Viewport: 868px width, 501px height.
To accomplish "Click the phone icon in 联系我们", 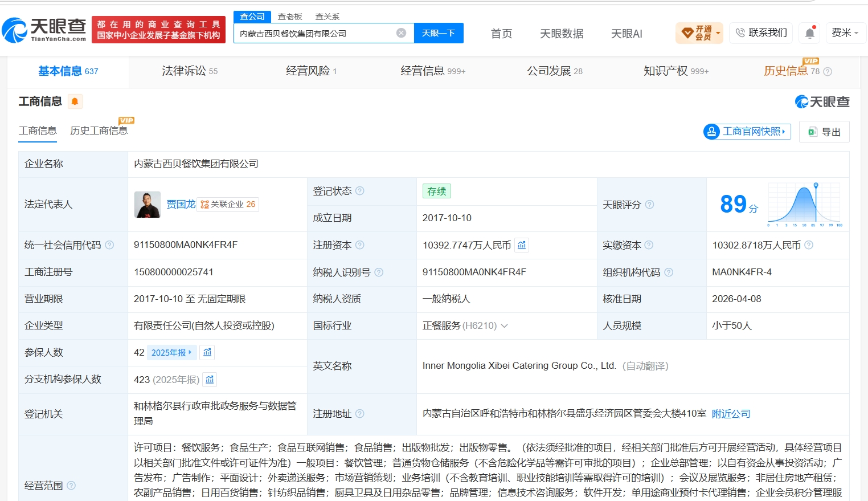I will 740,33.
